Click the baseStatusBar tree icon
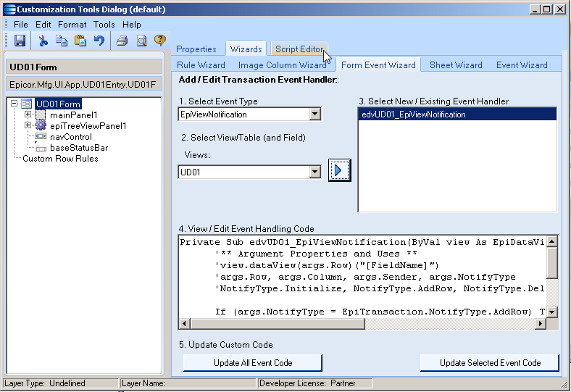This screenshot has height=392, width=571. tap(41, 147)
